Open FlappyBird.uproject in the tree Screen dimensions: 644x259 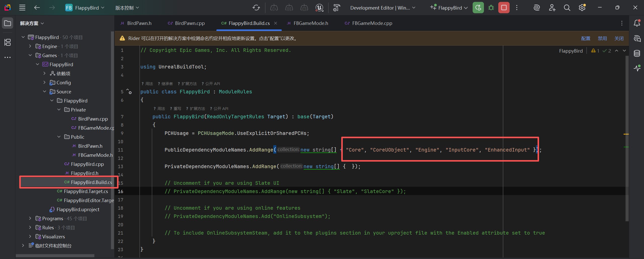point(78,209)
